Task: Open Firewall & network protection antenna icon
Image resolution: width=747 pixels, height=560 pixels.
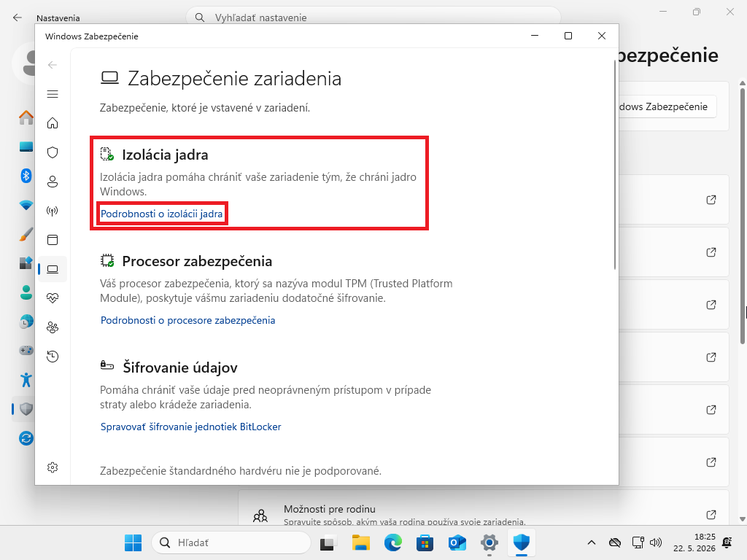Action: point(53,211)
